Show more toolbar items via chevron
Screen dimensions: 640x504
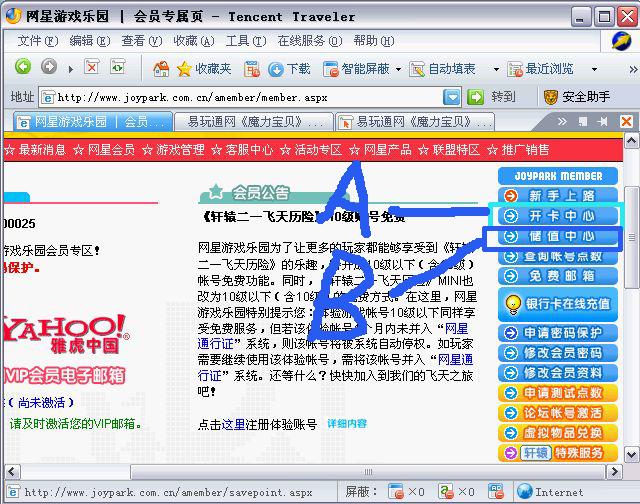click(633, 69)
